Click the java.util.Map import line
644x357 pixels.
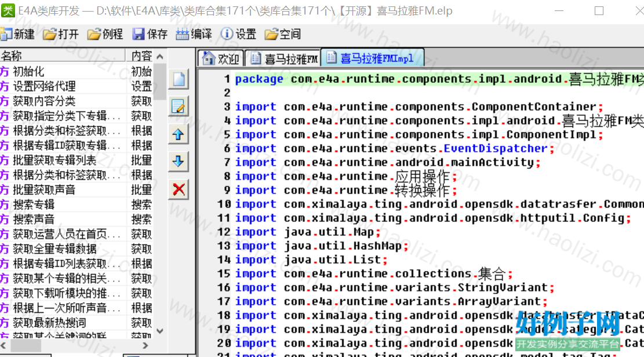point(308,232)
